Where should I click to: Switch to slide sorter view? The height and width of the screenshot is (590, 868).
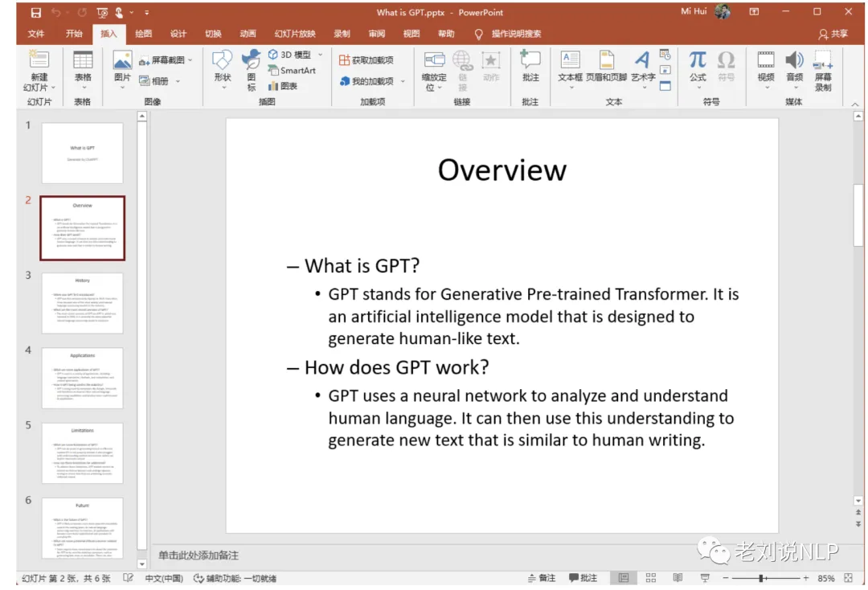point(650,577)
